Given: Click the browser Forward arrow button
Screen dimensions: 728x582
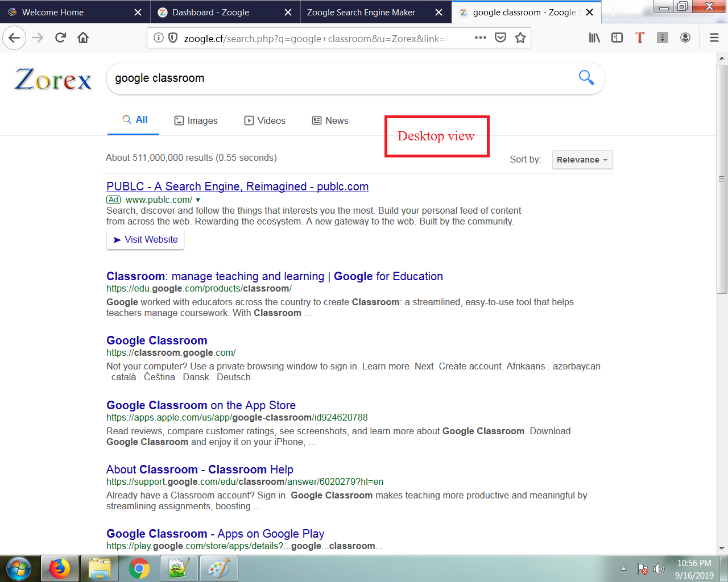Looking at the screenshot, I should (38, 38).
